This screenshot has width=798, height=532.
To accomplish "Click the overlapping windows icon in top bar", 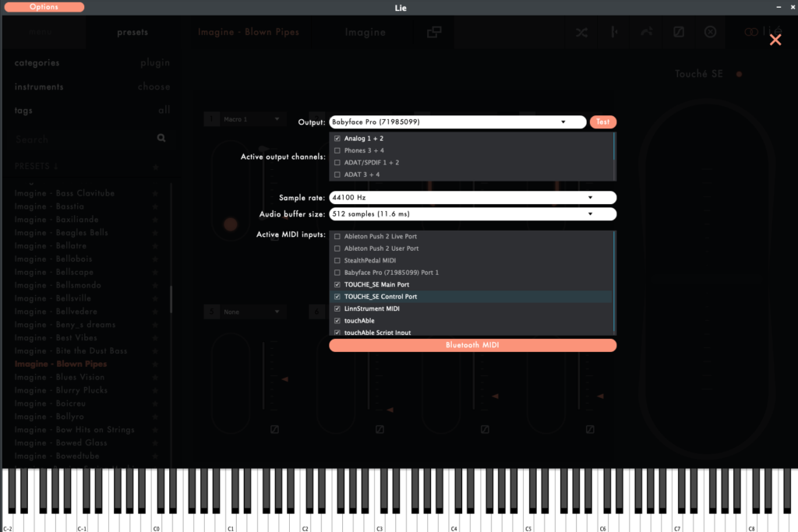I will pos(434,32).
